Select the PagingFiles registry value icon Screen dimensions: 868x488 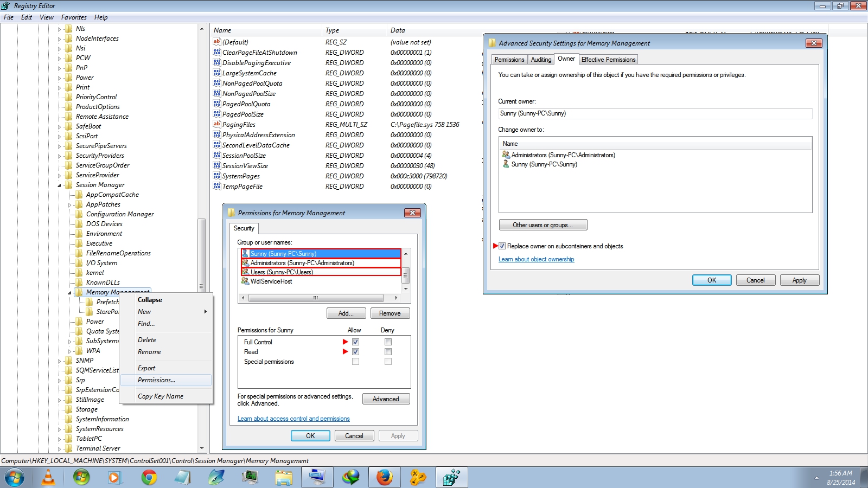217,125
